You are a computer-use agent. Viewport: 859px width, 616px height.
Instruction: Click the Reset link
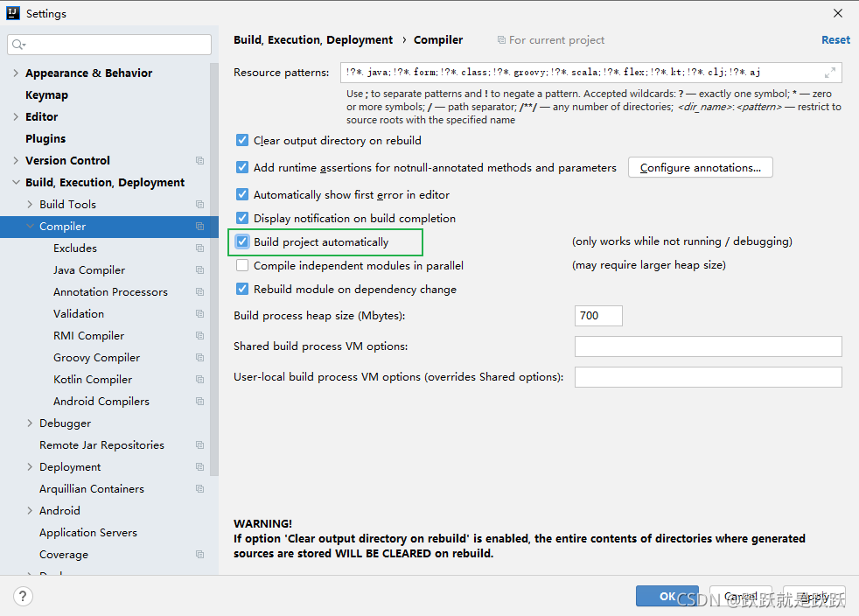pyautogui.click(x=835, y=40)
